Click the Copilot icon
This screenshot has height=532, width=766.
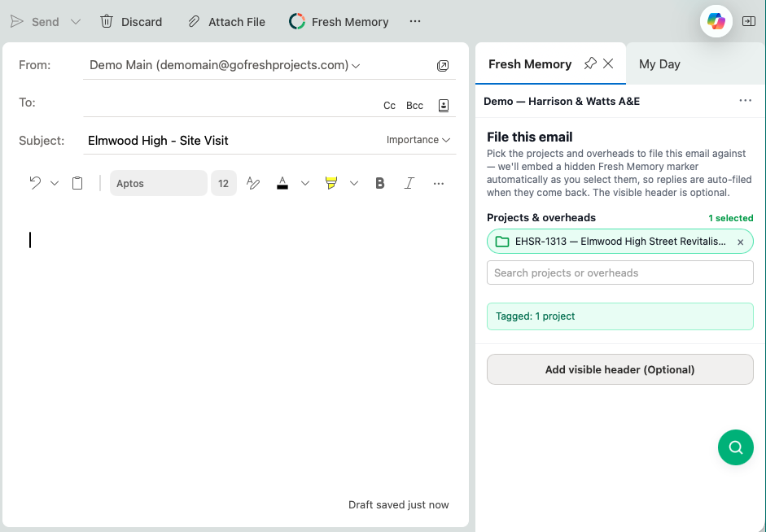(716, 21)
